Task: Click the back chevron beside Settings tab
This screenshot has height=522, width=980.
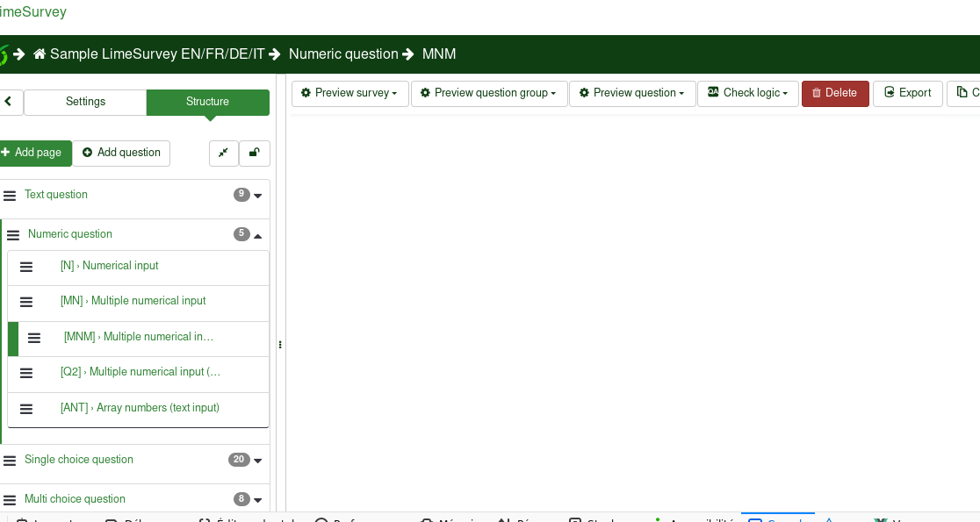Action: [x=8, y=101]
